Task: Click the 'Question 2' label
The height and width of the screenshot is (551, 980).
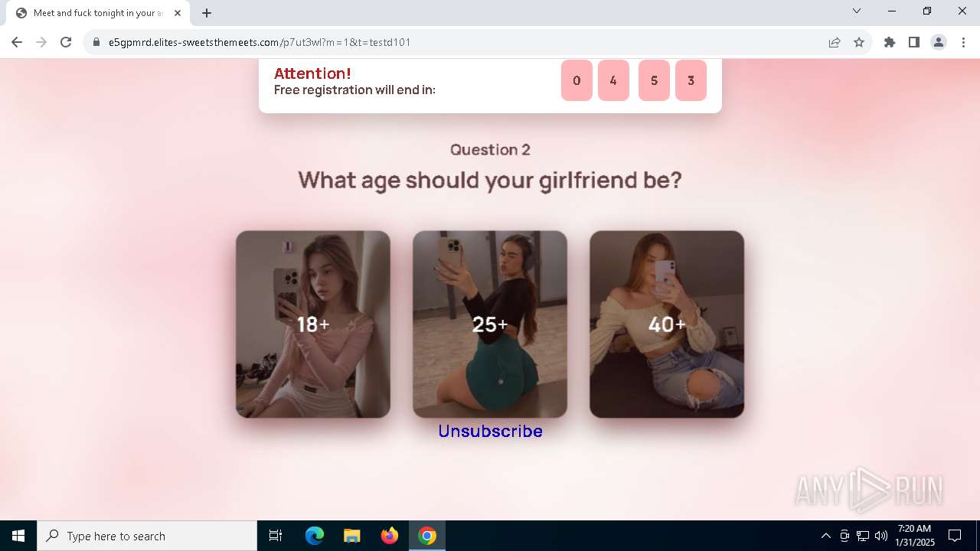Action: tap(490, 149)
